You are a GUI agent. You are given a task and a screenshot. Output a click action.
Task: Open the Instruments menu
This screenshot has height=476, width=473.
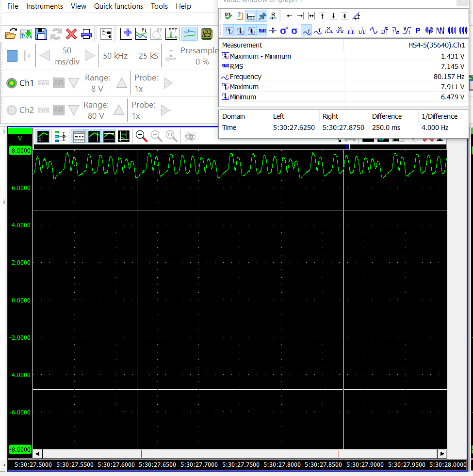[x=45, y=6]
